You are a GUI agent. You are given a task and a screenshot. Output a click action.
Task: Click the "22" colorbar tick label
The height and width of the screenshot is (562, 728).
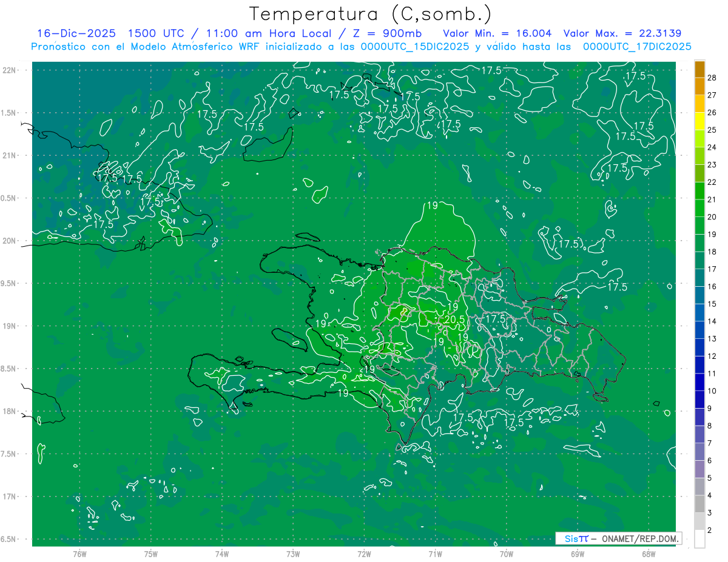point(712,182)
